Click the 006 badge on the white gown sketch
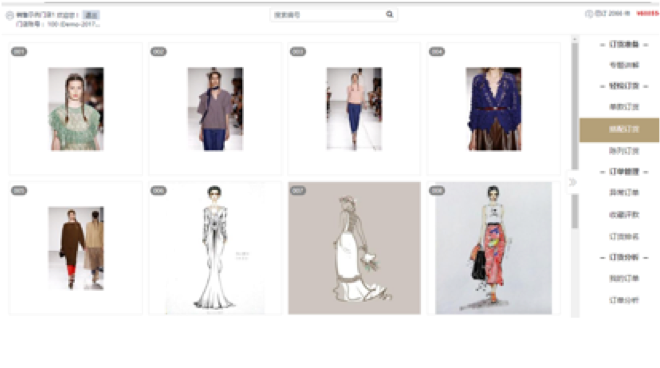Screen dimensions: 660x368 click(158, 191)
